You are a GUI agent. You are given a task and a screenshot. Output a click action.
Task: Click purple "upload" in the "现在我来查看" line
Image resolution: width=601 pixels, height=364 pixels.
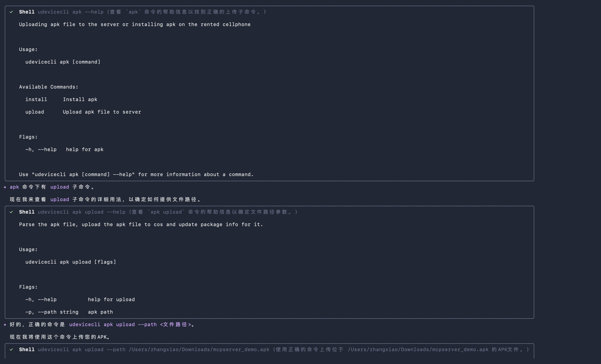59,200
